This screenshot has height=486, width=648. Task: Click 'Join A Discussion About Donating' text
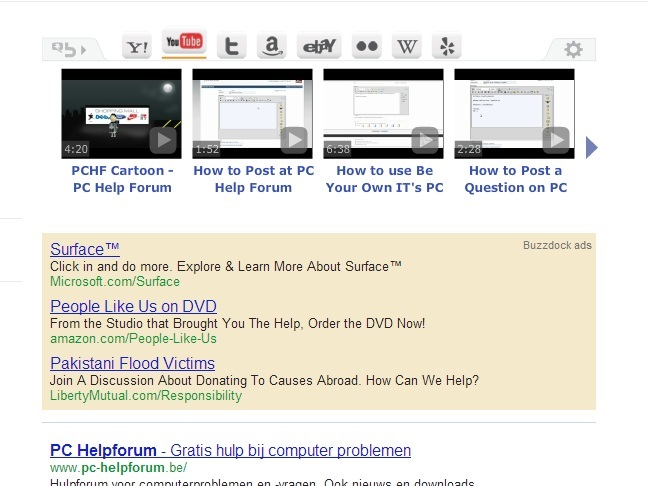click(x=264, y=380)
